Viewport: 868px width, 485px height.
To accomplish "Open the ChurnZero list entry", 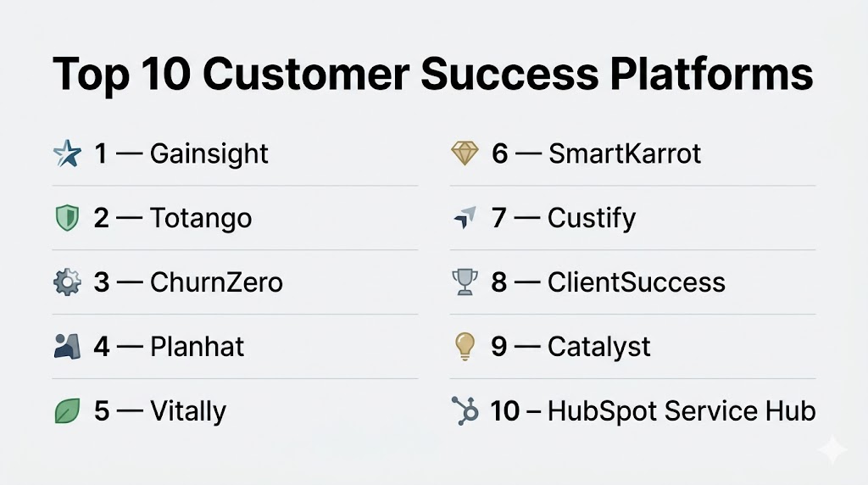I will 216,282.
